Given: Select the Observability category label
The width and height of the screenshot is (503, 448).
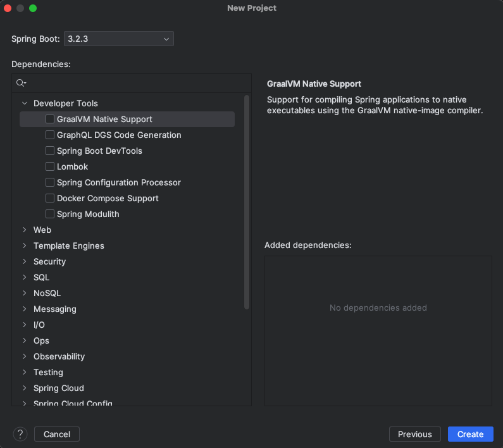Looking at the screenshot, I should (x=59, y=356).
